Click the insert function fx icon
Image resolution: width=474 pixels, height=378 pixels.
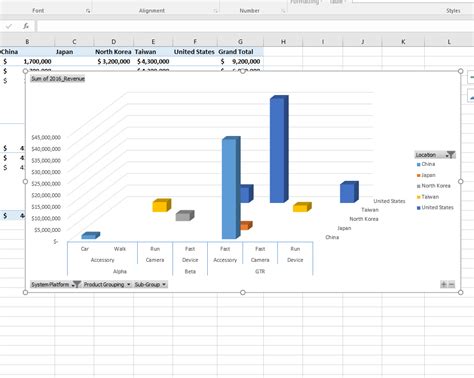pyautogui.click(x=26, y=26)
